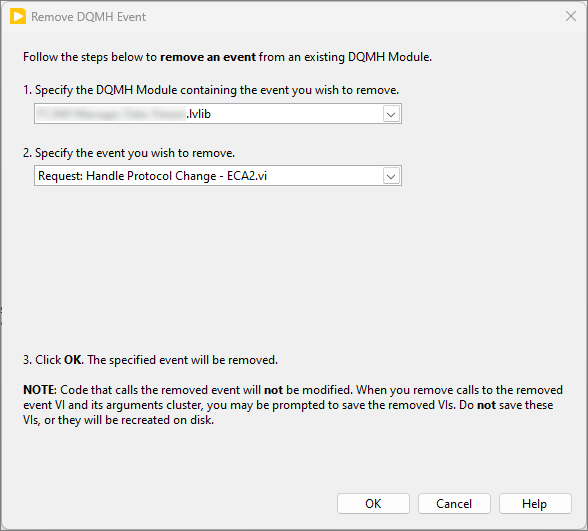Click the 'they will be recreated on disk' line
The image size is (588, 531).
coord(118,420)
